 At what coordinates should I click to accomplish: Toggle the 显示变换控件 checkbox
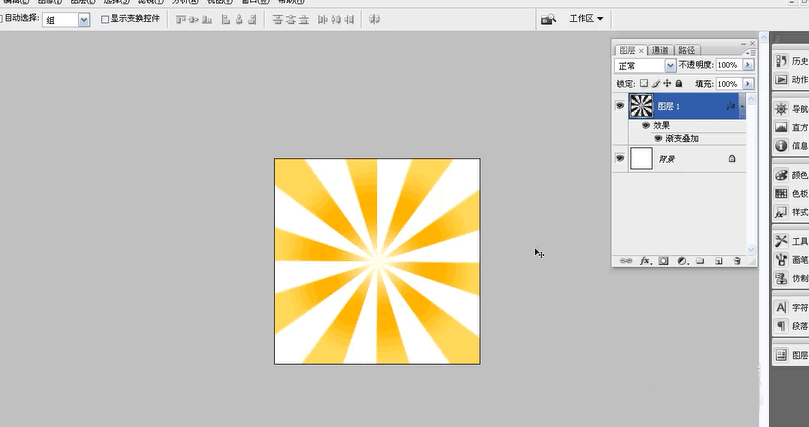coord(105,19)
